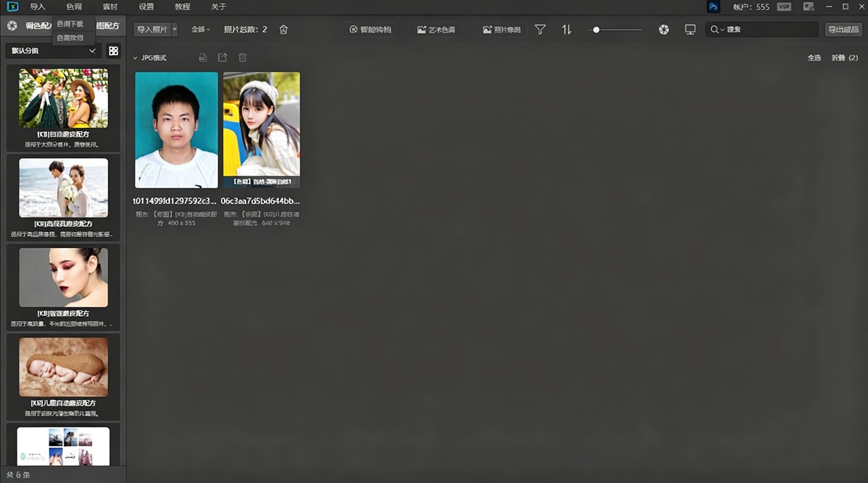
Task: Open the 设置 menu
Action: [x=146, y=7]
